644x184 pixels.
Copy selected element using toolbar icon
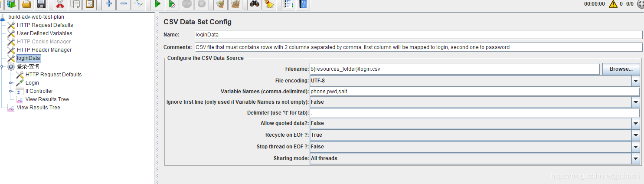click(75, 4)
